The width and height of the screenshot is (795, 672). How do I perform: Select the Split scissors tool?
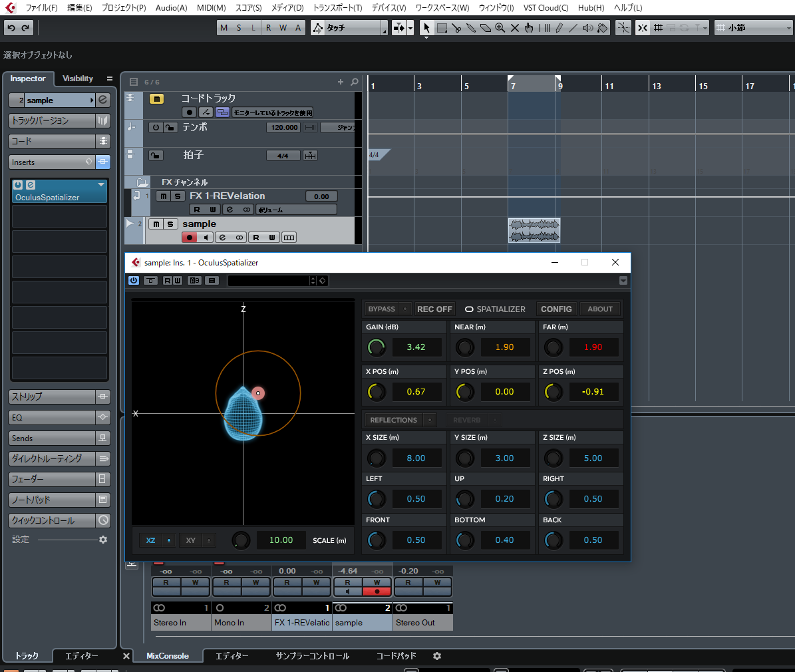point(456,28)
